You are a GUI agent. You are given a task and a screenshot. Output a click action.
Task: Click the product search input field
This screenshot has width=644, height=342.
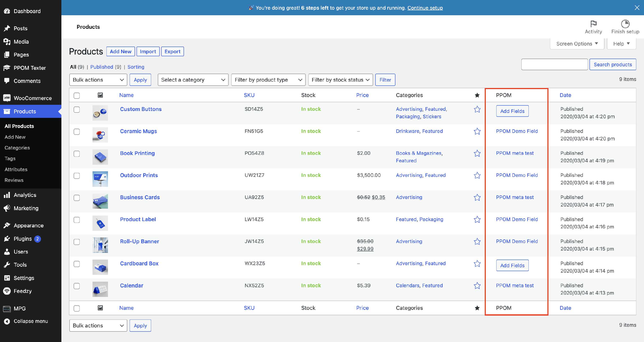554,64
